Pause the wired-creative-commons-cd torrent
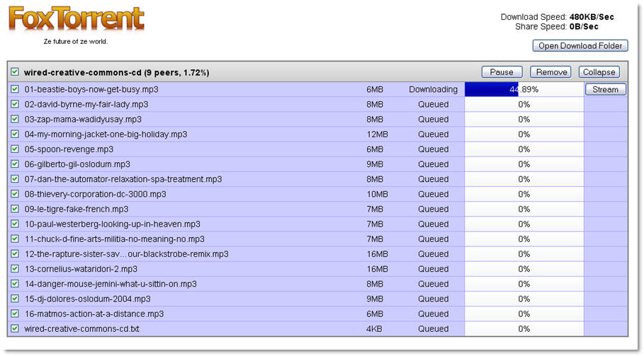The width and height of the screenshot is (644, 356). tap(502, 72)
